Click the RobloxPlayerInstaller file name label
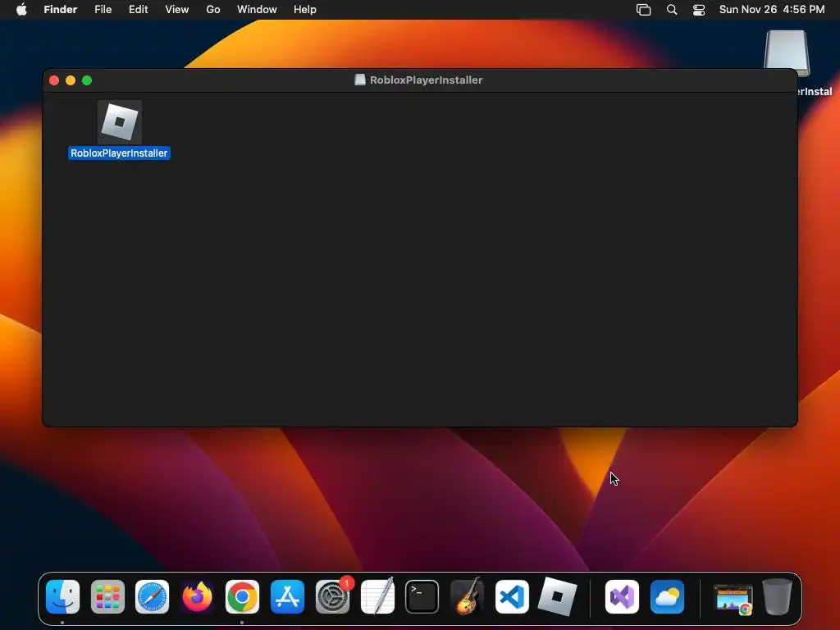Screen dimensions: 840x630 point(120,153)
